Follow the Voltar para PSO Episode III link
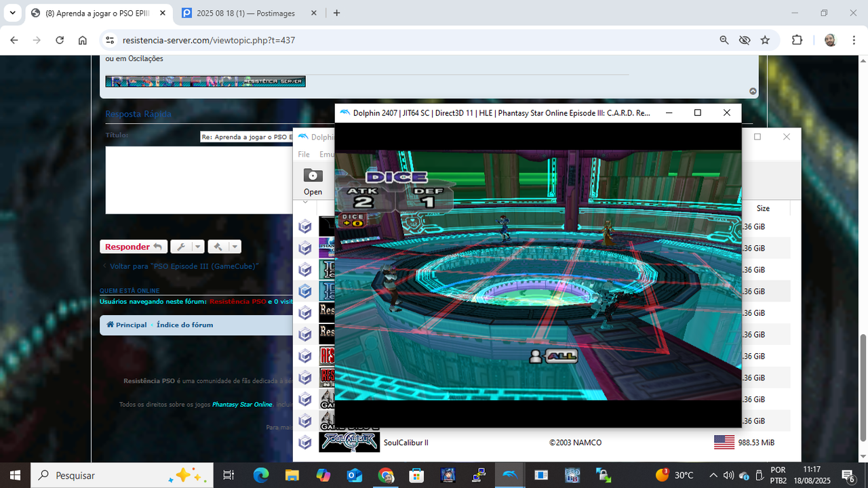Screen dimensions: 868x488 pyautogui.click(x=184, y=266)
